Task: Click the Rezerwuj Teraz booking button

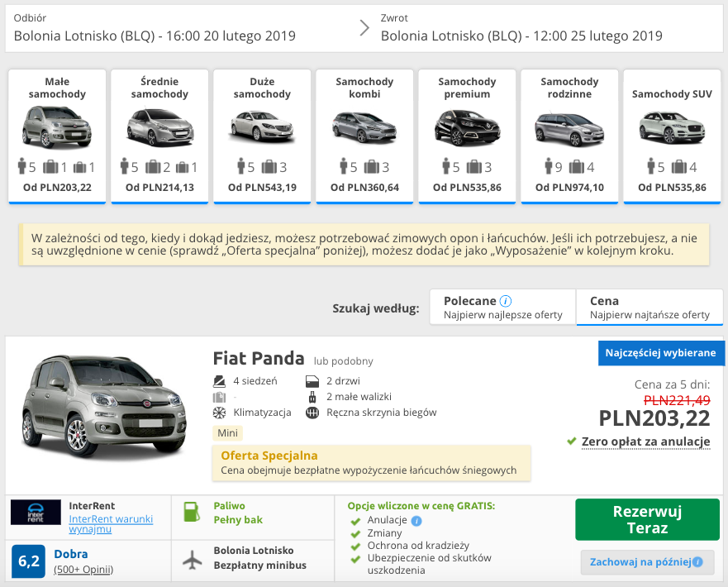Action: click(x=647, y=520)
